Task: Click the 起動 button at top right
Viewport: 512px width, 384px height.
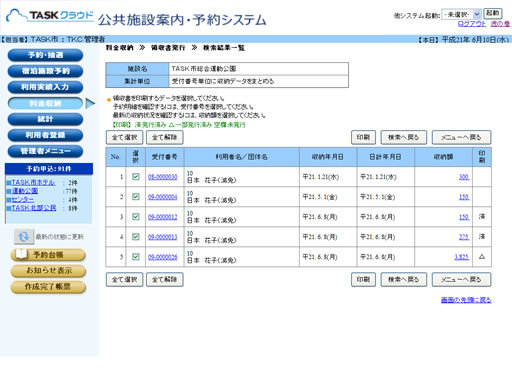Action: click(x=493, y=13)
